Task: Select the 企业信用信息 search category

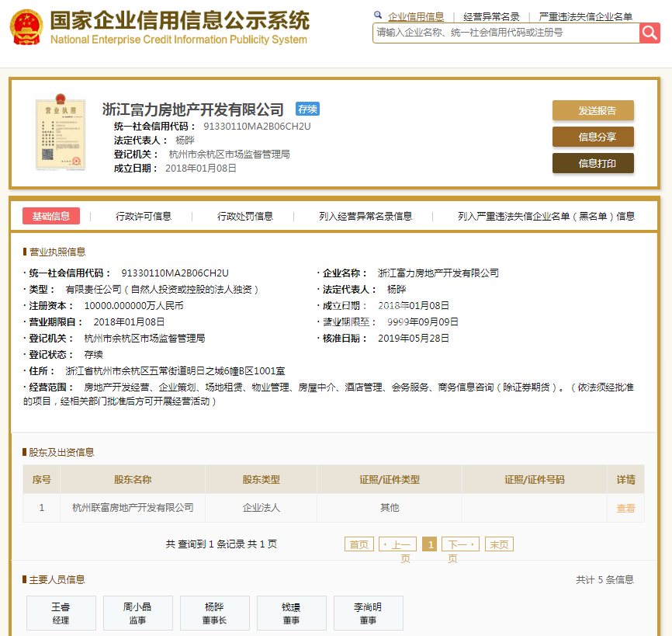Action: (416, 17)
